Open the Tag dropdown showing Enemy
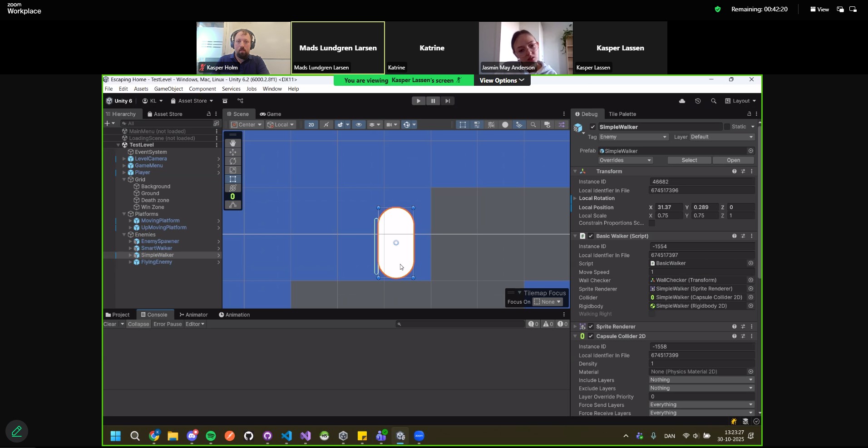 633,137
